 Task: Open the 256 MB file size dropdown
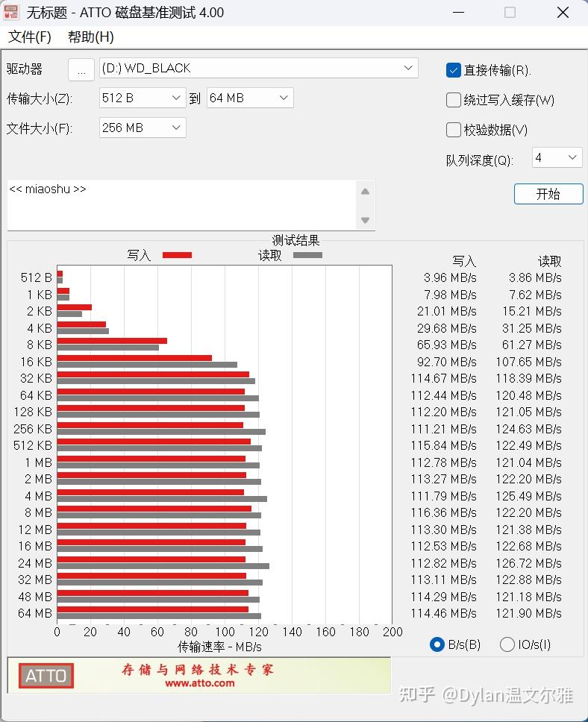click(x=143, y=128)
